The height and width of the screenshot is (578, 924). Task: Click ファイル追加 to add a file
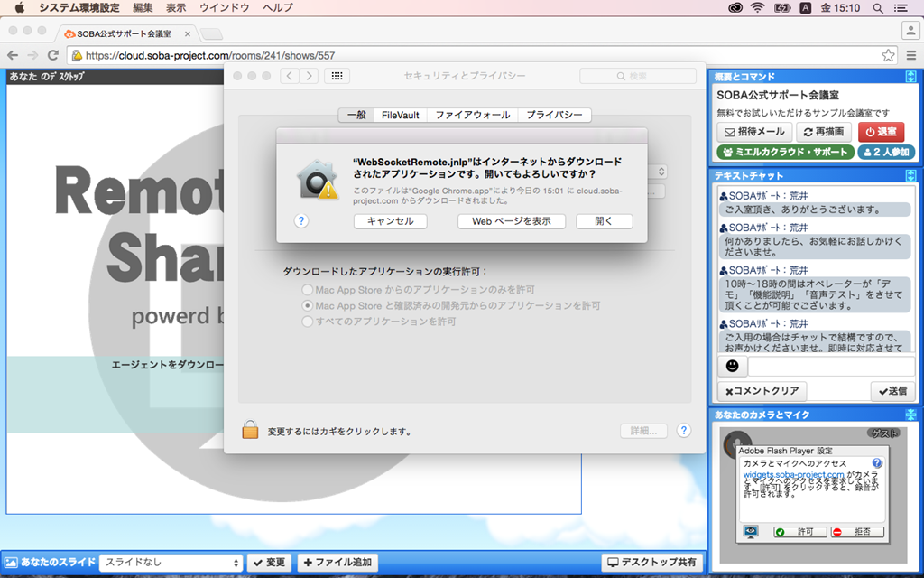pos(337,563)
